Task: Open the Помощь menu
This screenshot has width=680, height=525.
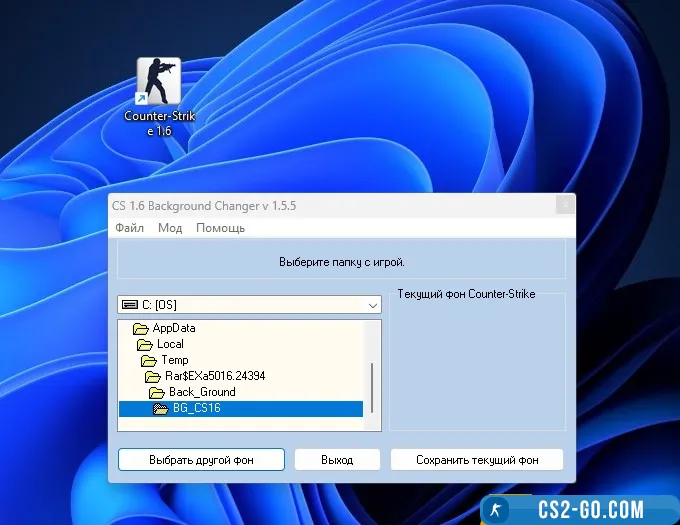Action: tap(220, 228)
